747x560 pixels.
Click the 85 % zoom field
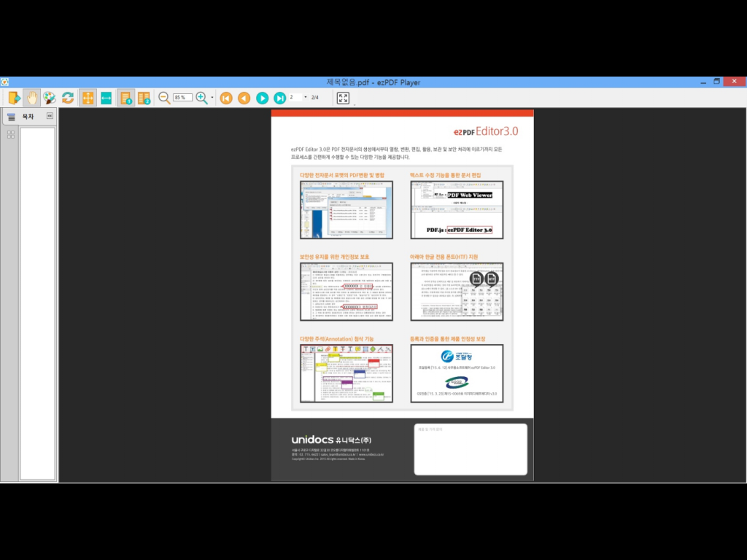[x=182, y=98]
